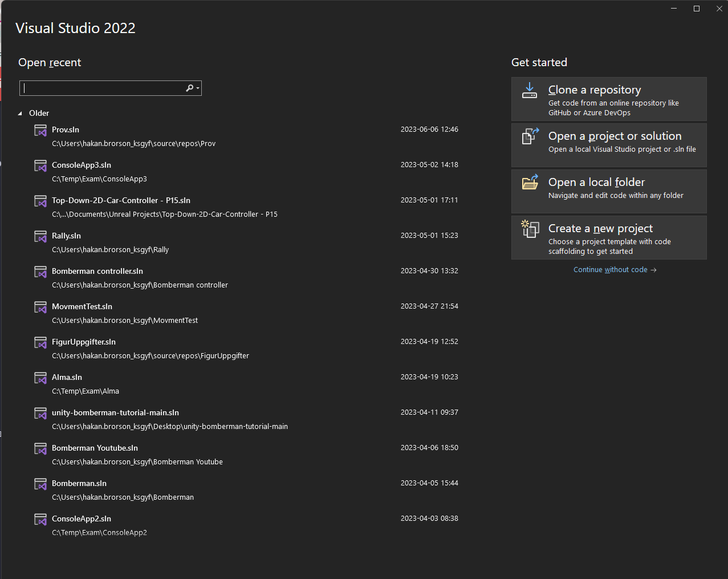Click the ConsoleApp2.sln solution icon

[40, 520]
